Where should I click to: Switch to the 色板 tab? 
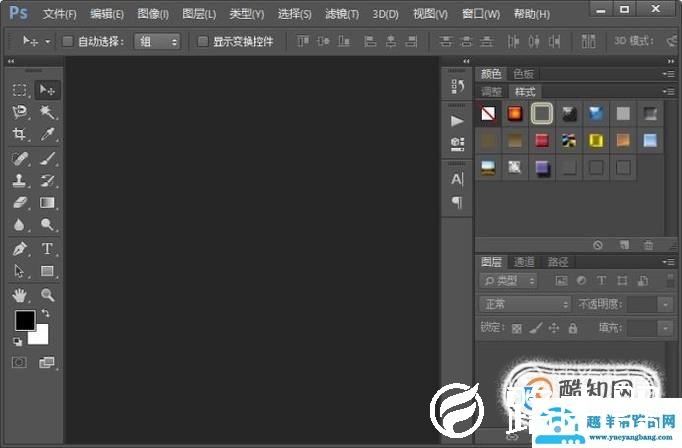pos(523,74)
